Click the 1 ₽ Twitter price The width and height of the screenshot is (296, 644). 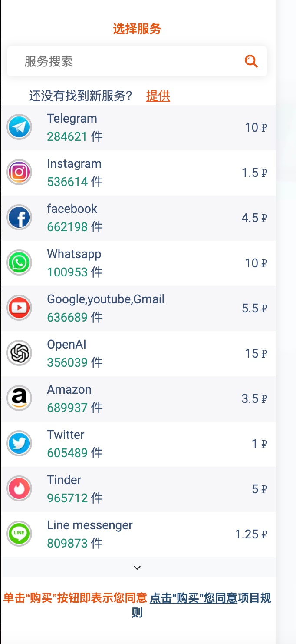[260, 444]
